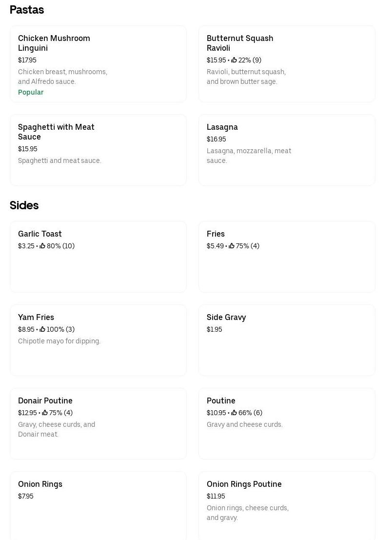Click the Pastas section heading

(x=27, y=10)
